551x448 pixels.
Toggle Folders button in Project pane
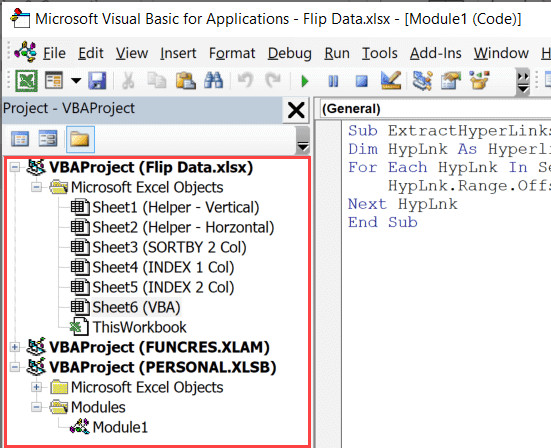tap(80, 139)
